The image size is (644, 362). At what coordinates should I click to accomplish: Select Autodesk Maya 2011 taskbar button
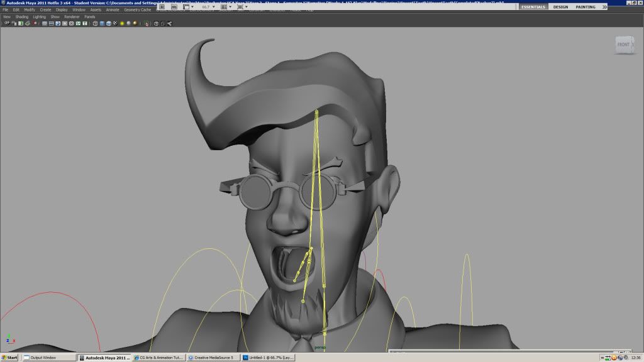tap(104, 358)
